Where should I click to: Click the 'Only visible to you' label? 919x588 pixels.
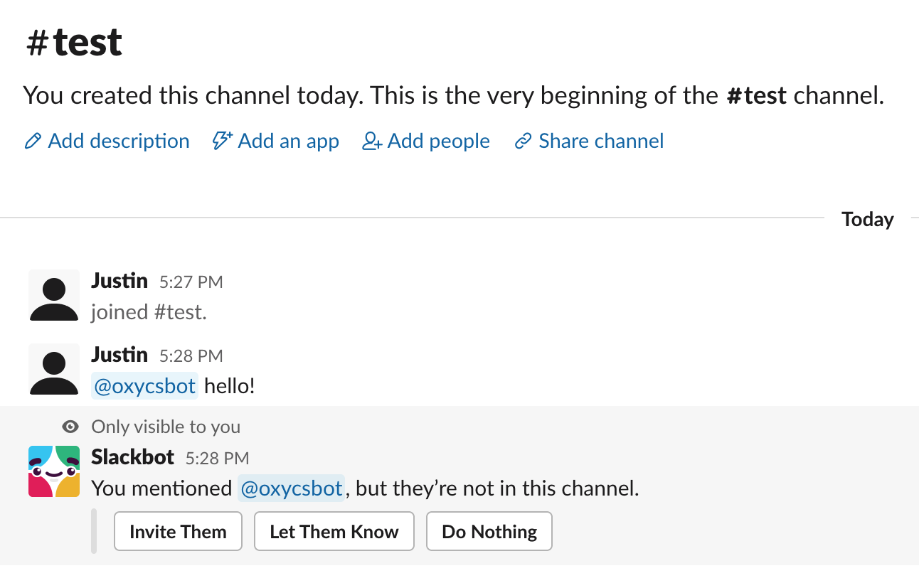click(166, 427)
